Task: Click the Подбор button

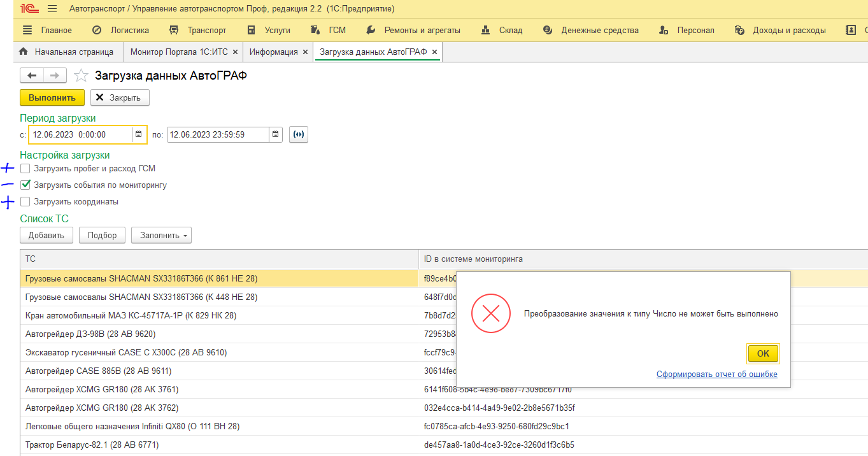Action: 103,235
